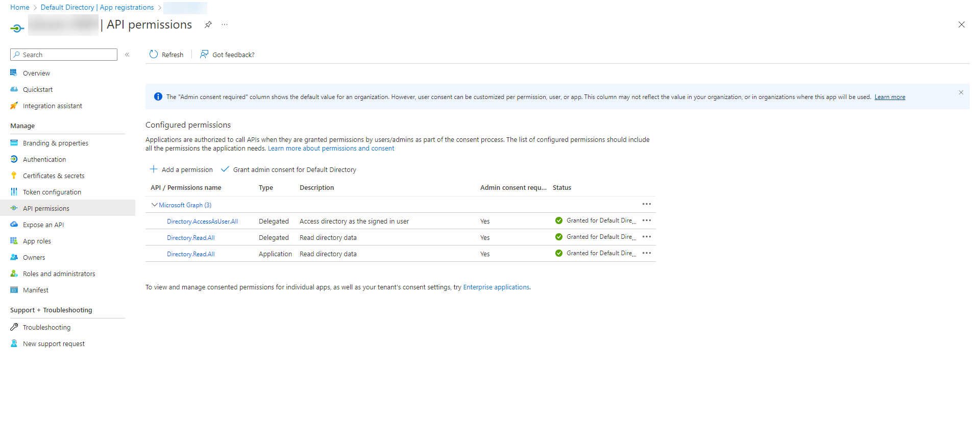The height and width of the screenshot is (443, 980).
Task: Open the Directory.AccessAsUser.All permission link
Action: click(x=202, y=222)
